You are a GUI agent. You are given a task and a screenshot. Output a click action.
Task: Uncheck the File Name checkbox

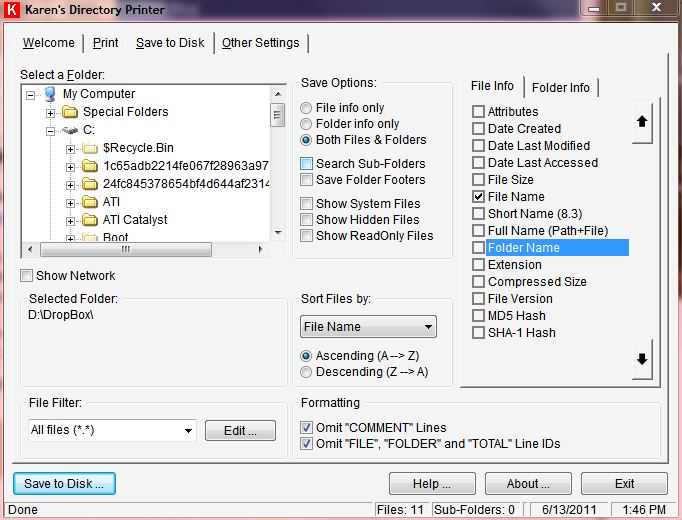point(478,197)
